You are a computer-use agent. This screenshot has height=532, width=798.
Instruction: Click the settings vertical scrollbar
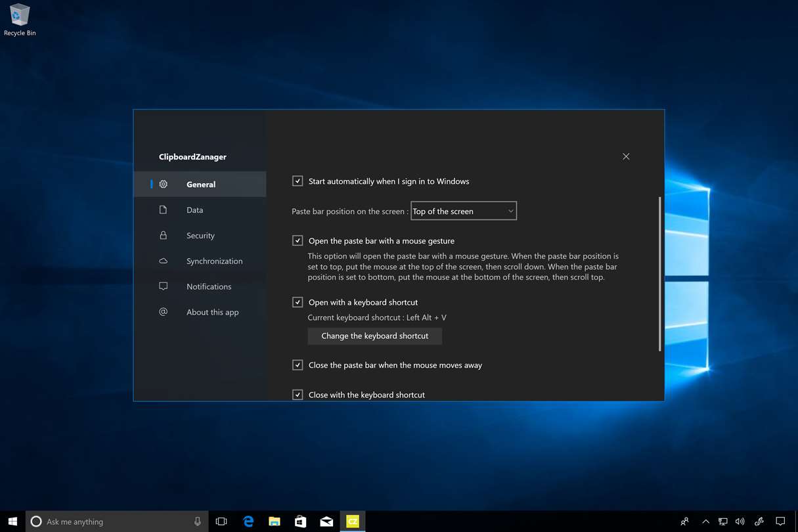coord(659,274)
